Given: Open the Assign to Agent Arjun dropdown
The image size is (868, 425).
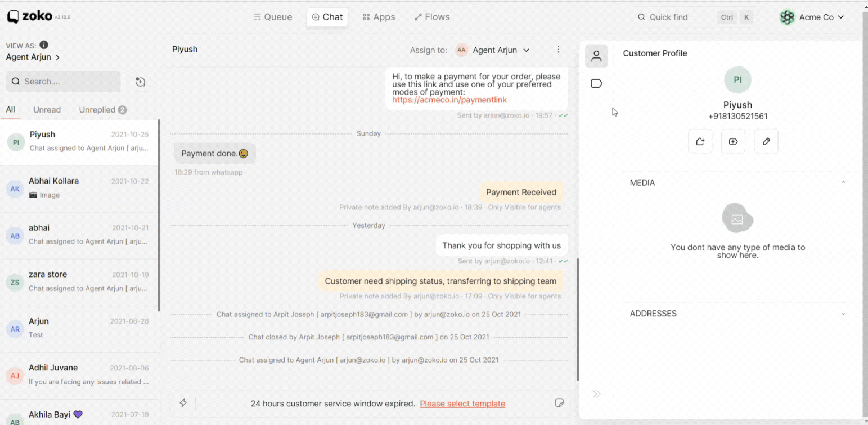Looking at the screenshot, I should point(493,50).
